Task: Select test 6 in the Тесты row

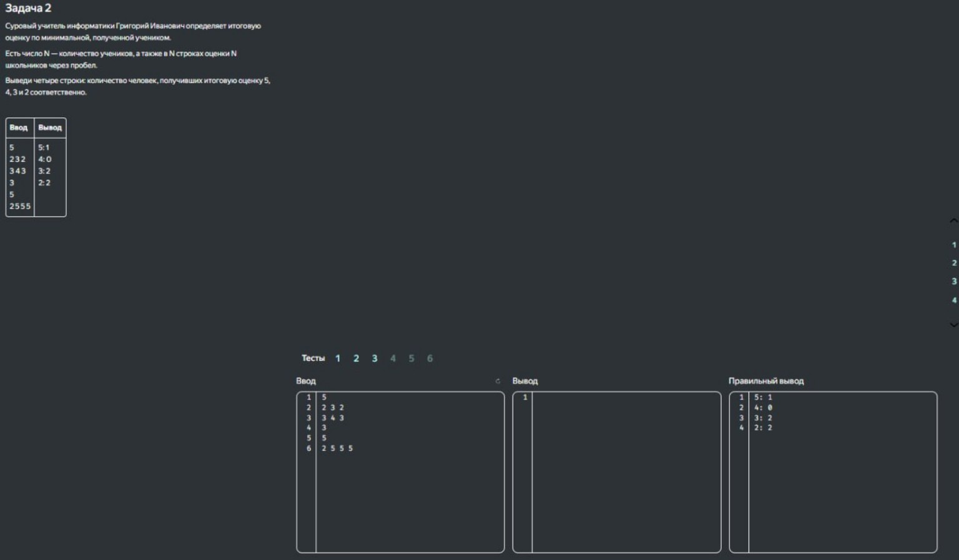Action: (430, 358)
